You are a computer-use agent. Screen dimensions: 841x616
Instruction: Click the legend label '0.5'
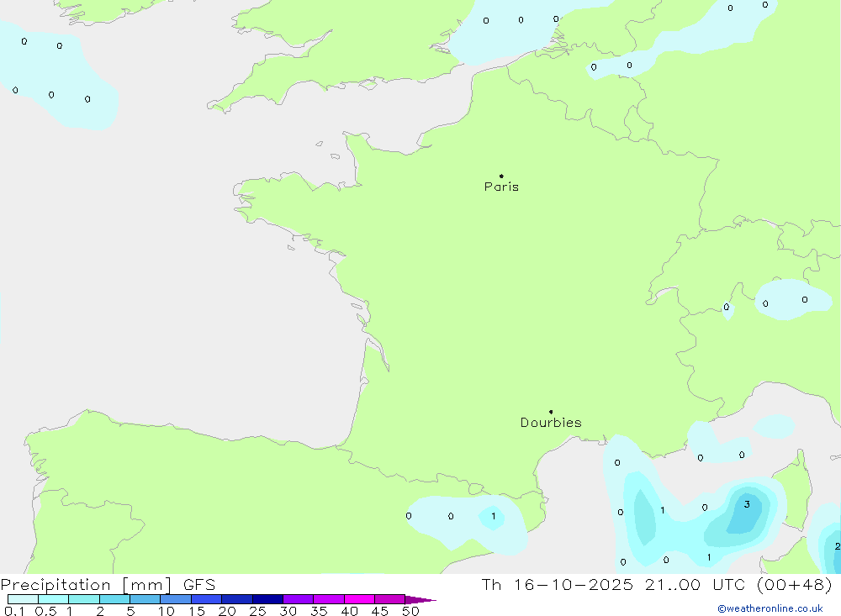click(x=45, y=611)
